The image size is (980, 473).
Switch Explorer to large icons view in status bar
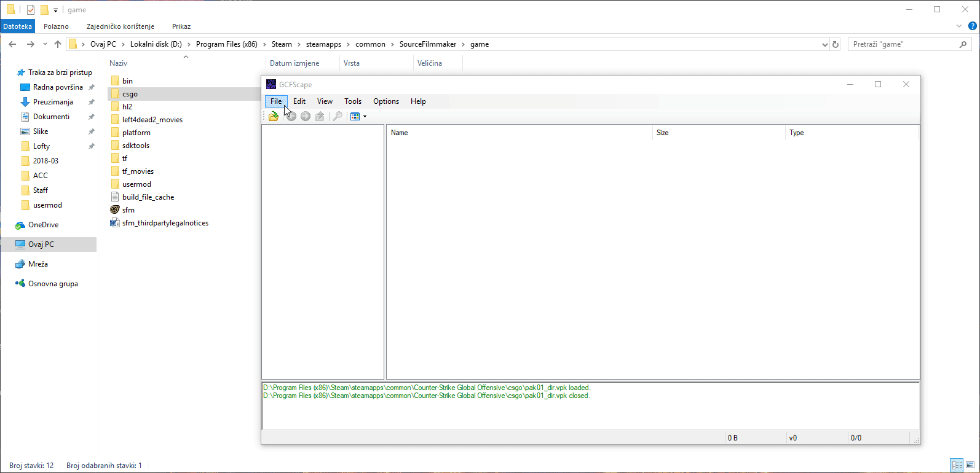pyautogui.click(x=970, y=465)
